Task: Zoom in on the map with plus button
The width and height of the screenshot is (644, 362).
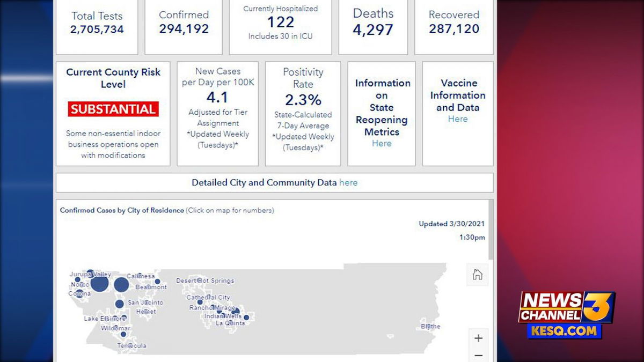Action: pos(478,338)
